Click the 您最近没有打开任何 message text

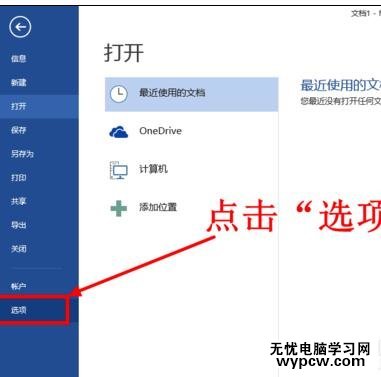340,101
